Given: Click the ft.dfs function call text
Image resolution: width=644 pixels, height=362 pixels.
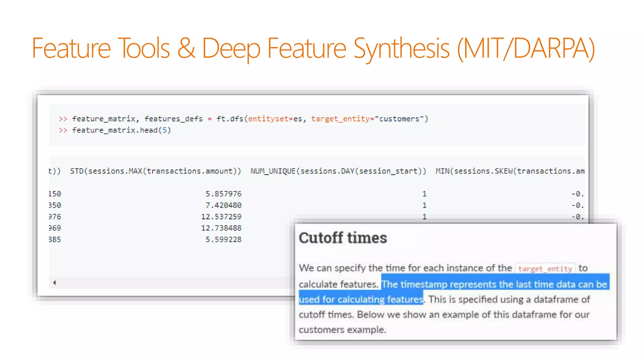Looking at the screenshot, I should click(230, 119).
